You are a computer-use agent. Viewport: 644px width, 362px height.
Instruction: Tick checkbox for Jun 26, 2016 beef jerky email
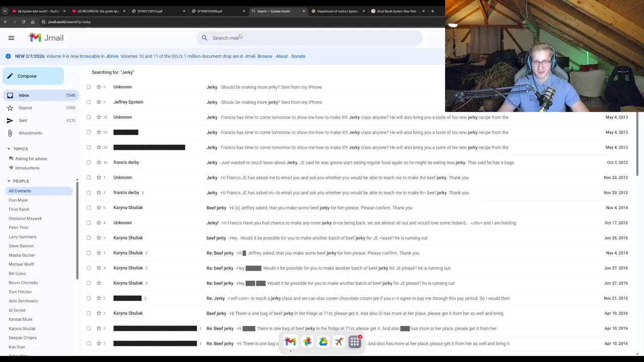[x=89, y=238]
